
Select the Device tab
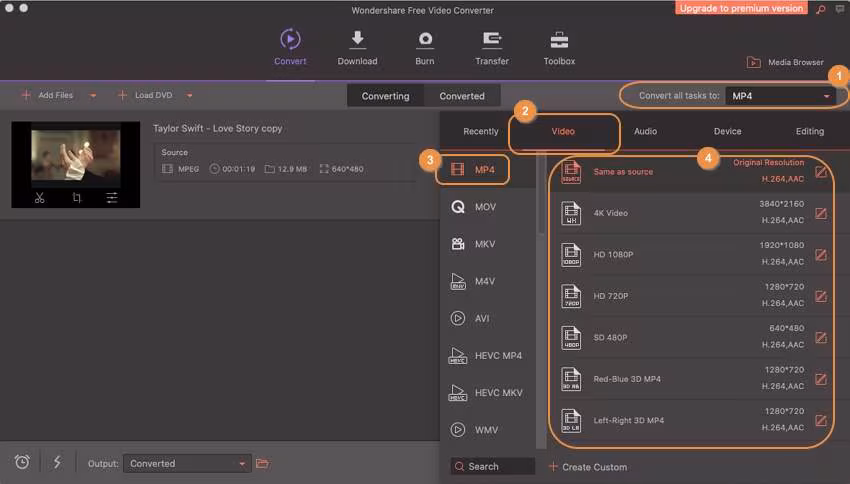pyautogui.click(x=727, y=131)
